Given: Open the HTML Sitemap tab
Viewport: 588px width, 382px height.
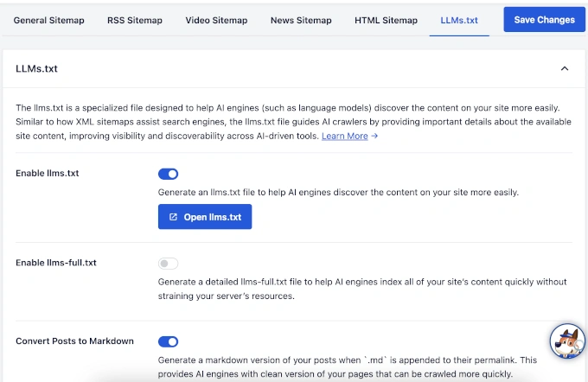Looking at the screenshot, I should tap(386, 20).
